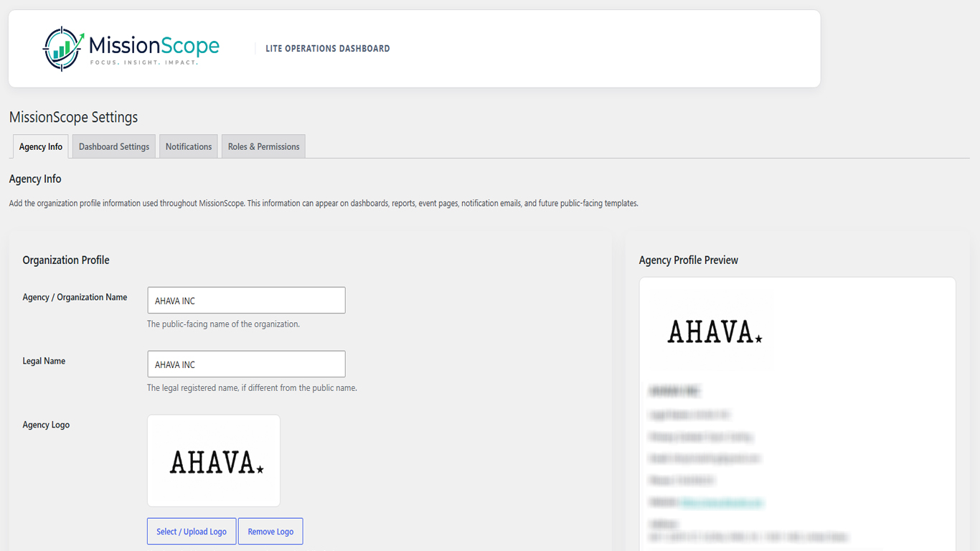Click the Organization Profile section heading
Viewport: 980px width, 551px height.
[x=66, y=260]
